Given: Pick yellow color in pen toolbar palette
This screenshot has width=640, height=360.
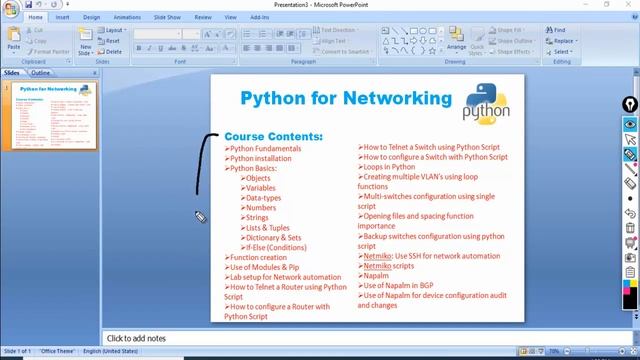Looking at the screenshot, I should click(x=633, y=283).
